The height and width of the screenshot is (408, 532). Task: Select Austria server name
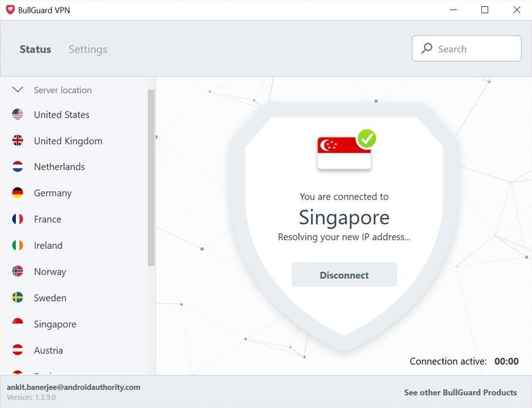click(x=49, y=350)
